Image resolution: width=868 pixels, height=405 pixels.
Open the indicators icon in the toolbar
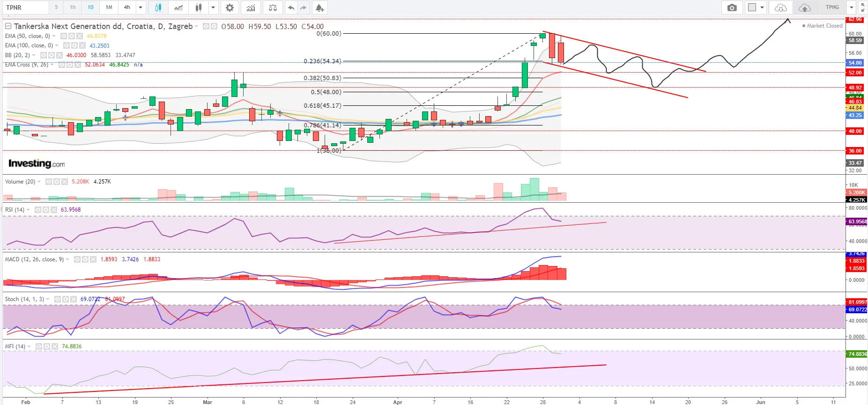point(251,7)
